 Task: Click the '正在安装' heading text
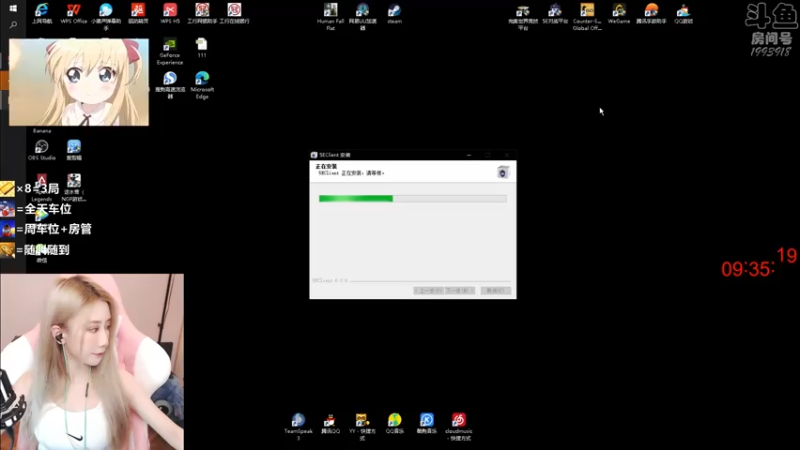[x=326, y=166]
